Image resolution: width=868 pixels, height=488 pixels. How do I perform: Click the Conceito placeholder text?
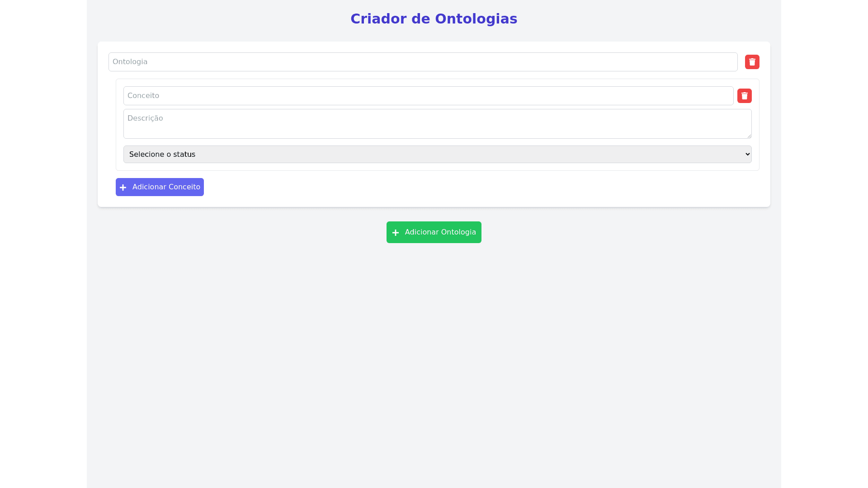(143, 96)
